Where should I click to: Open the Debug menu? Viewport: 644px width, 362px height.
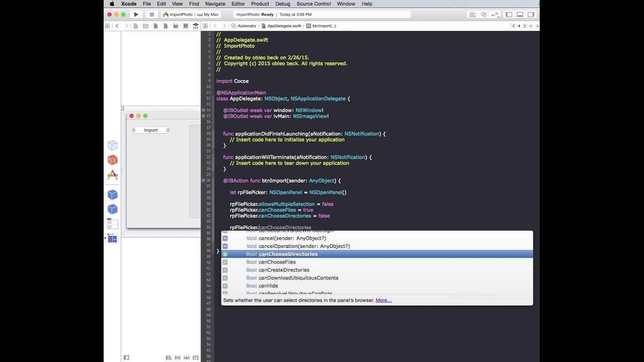283,4
